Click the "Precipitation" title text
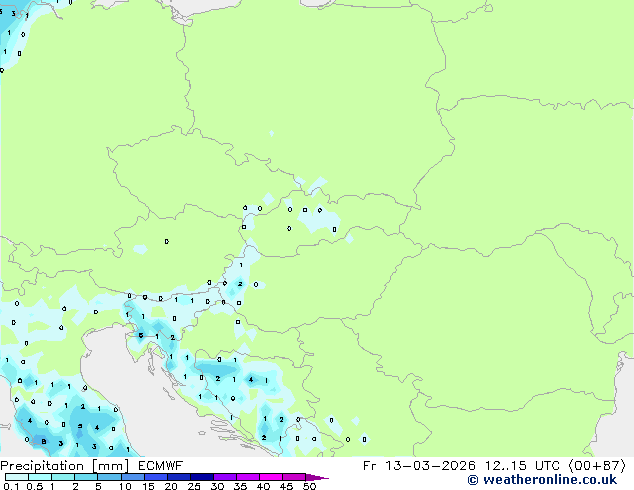 click(x=42, y=466)
